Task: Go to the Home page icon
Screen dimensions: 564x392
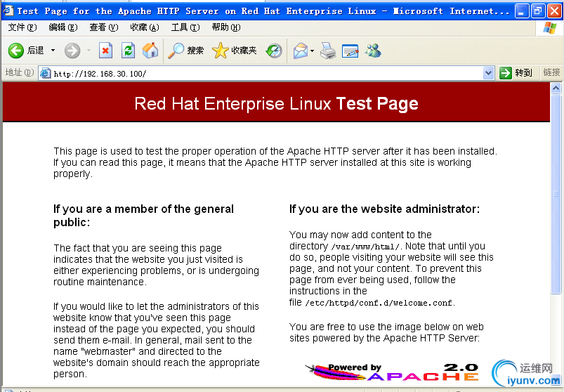Action: pyautogui.click(x=150, y=51)
